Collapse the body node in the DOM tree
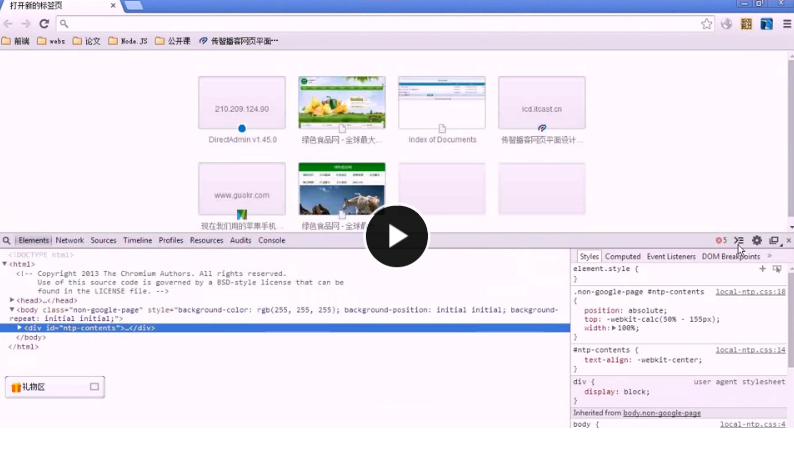 tap(12, 309)
